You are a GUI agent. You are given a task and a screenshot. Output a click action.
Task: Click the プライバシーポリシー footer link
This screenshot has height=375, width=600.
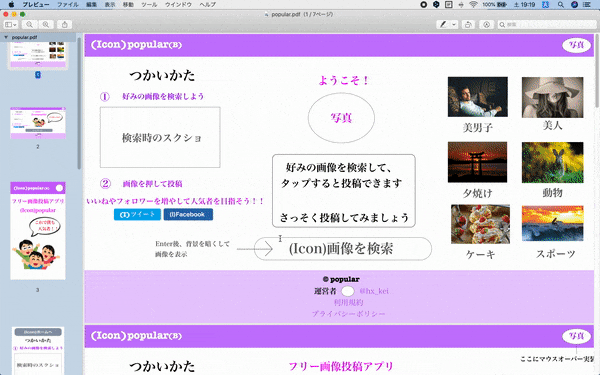(348, 314)
